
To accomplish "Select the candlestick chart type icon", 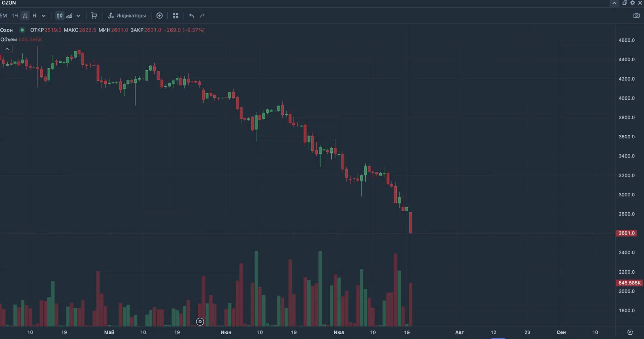I will point(59,15).
